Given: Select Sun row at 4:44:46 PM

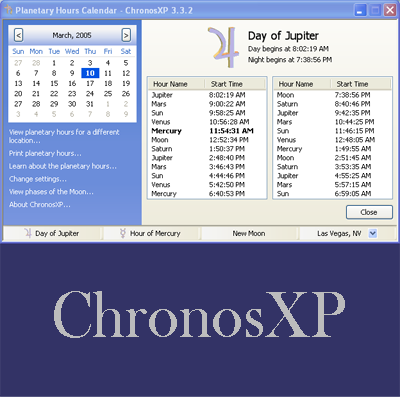Looking at the screenshot, I should tap(207, 176).
